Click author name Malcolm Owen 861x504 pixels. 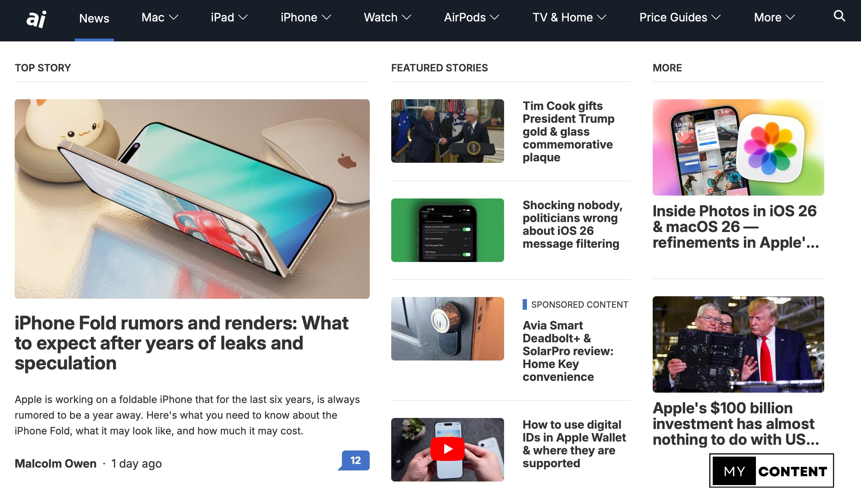pos(56,463)
